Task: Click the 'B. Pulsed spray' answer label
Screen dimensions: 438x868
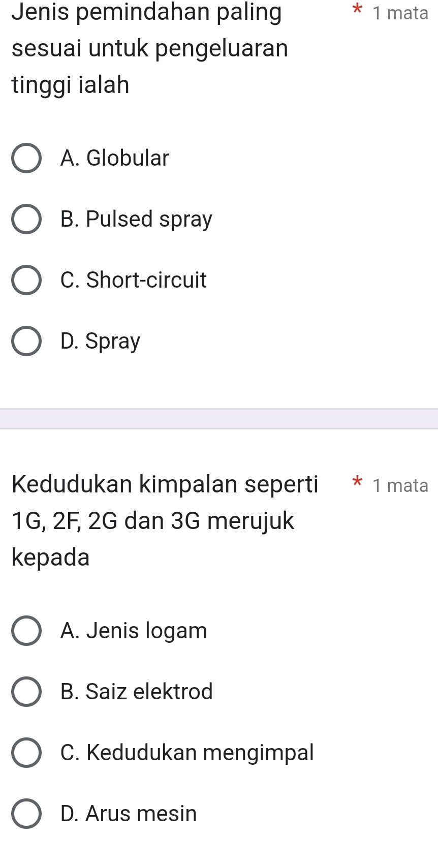Action: (136, 219)
